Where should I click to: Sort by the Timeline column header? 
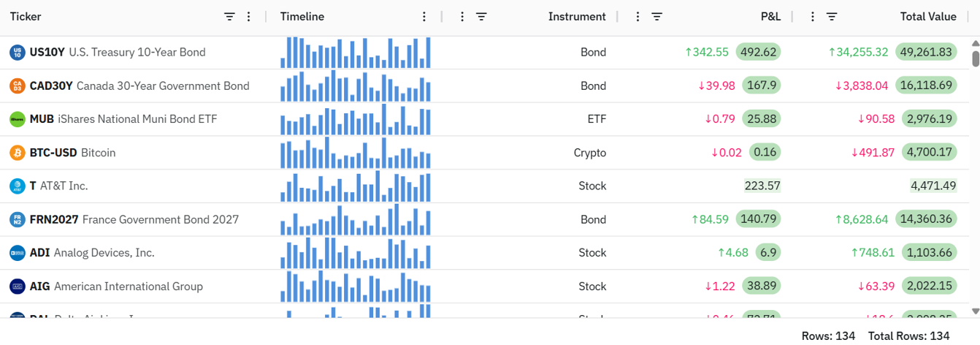point(302,17)
